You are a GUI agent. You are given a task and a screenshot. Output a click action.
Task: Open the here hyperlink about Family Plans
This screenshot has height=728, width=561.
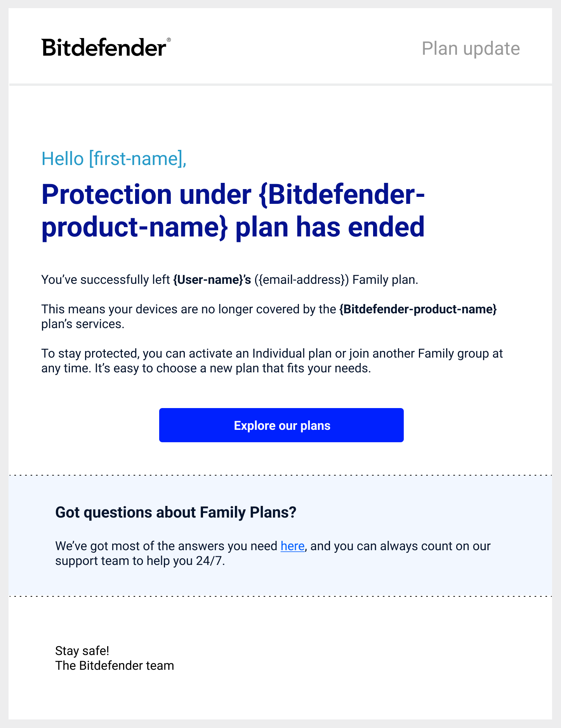tap(292, 546)
